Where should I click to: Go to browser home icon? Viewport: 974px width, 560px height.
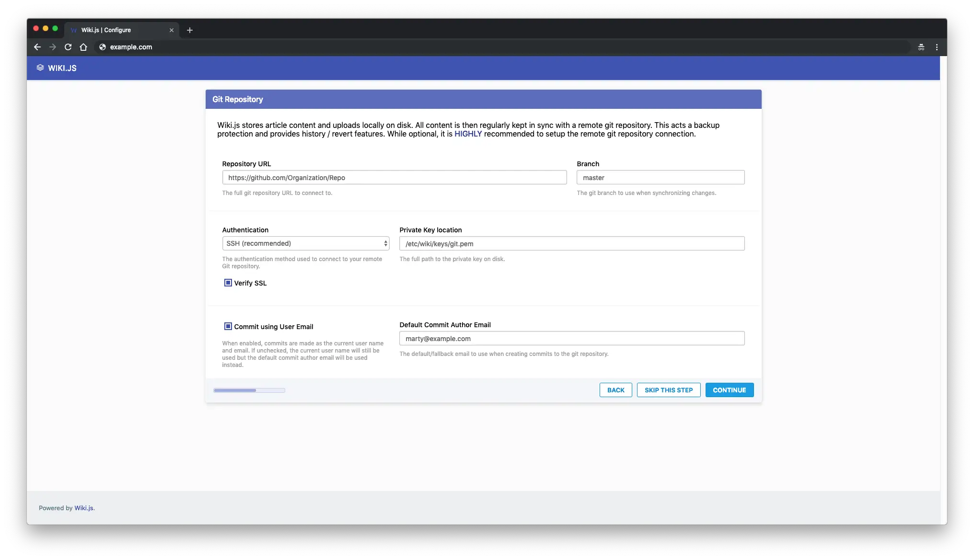pyautogui.click(x=83, y=47)
